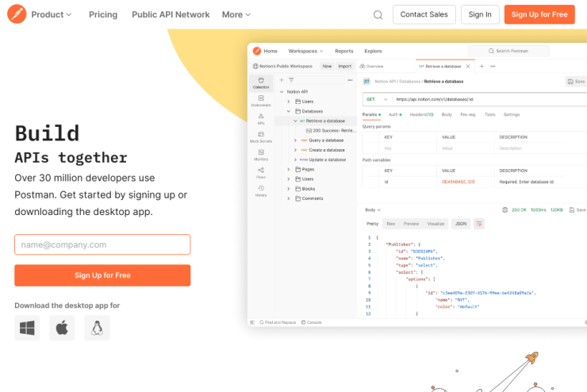The height and width of the screenshot is (392, 587).
Task: Click the Import button
Action: pos(345,67)
